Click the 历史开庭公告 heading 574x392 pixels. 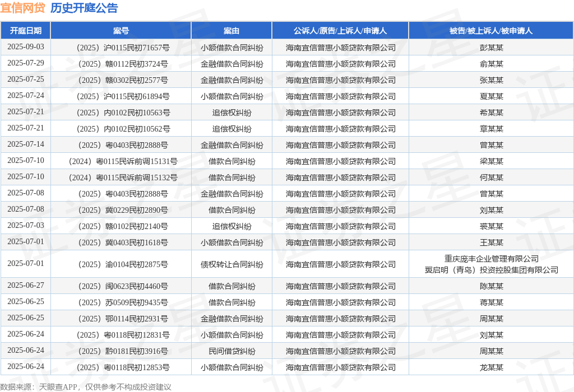(84, 8)
